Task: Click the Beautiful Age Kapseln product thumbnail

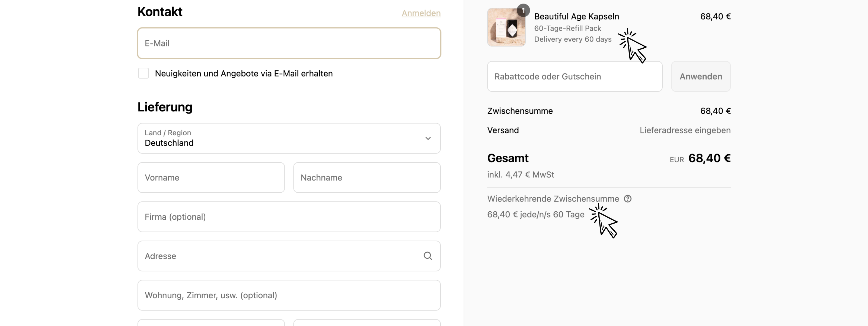Action: tap(506, 27)
